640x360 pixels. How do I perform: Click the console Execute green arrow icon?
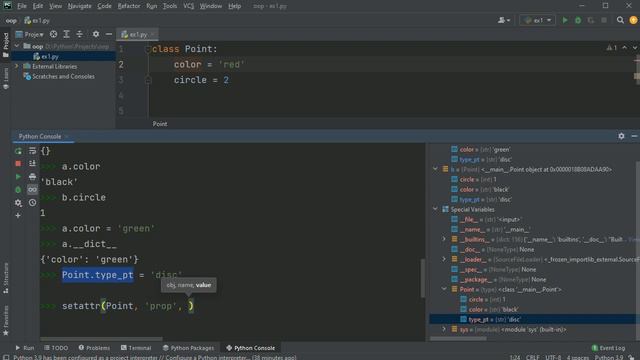click(x=18, y=177)
